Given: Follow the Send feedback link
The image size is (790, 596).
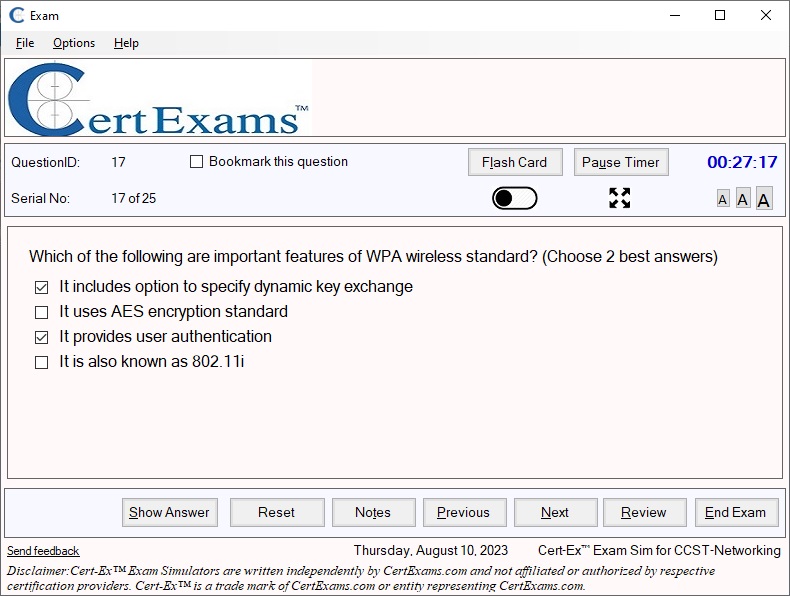Looking at the screenshot, I should 43,551.
